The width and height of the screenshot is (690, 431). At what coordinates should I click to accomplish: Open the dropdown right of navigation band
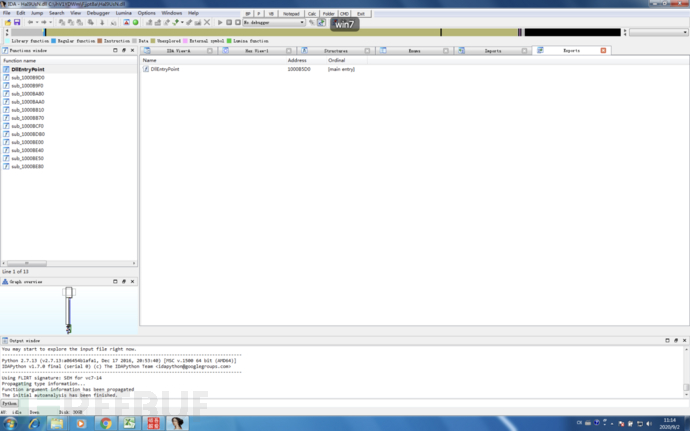click(684, 32)
